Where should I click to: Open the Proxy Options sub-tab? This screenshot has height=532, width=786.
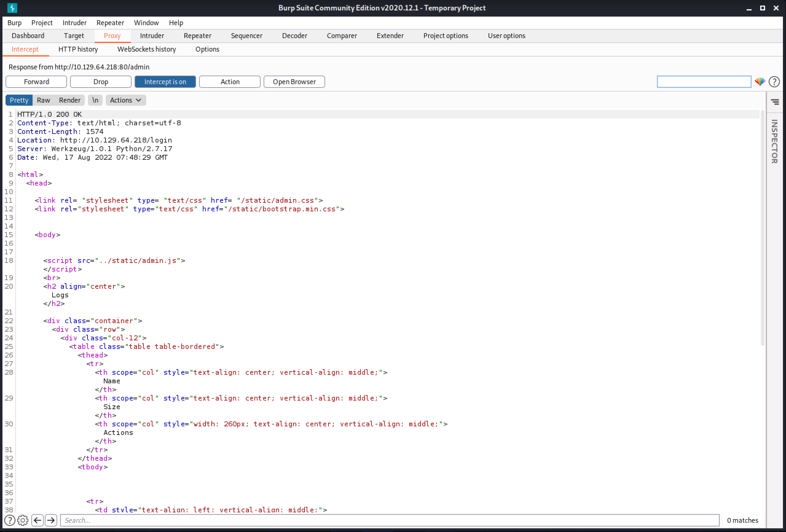(x=207, y=49)
